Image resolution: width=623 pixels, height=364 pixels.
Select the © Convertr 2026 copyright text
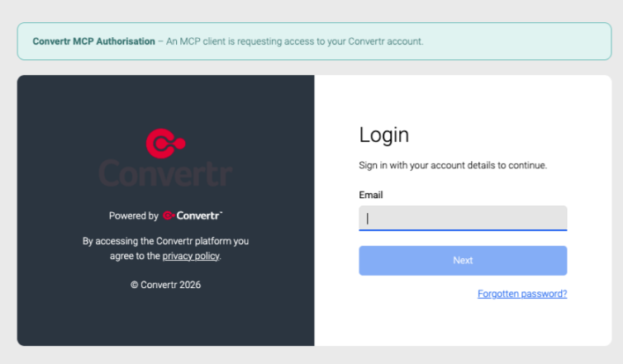tap(166, 285)
